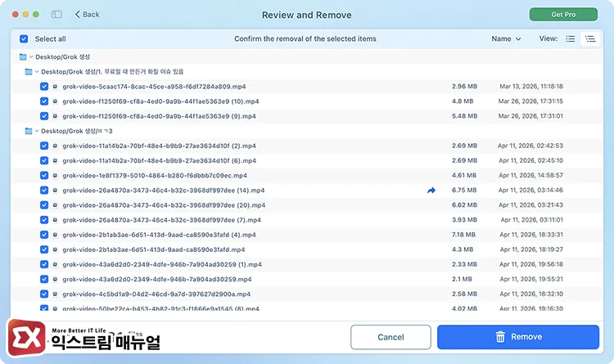Image resolution: width=614 pixels, height=364 pixels.
Task: Click file icon of 11a14b2a (2).mp4 row
Action: tap(55, 146)
